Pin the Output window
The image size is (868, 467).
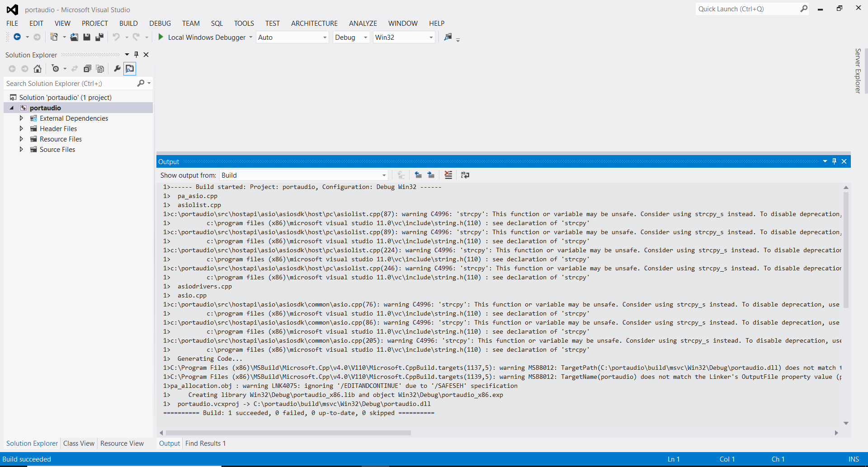(834, 161)
